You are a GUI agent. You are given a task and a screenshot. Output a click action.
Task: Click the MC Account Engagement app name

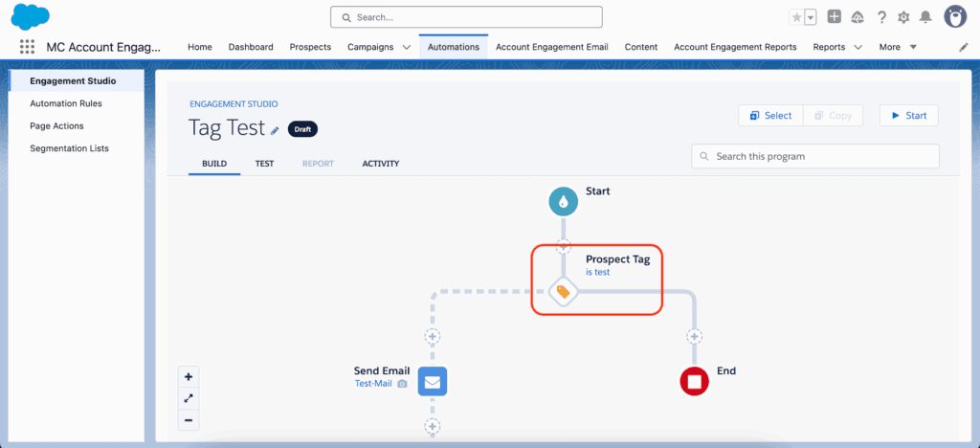coord(103,47)
